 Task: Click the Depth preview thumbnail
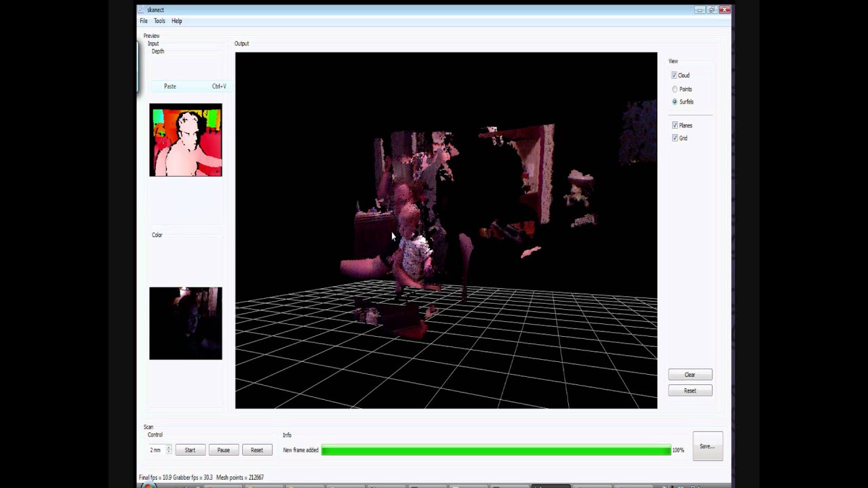tap(186, 140)
